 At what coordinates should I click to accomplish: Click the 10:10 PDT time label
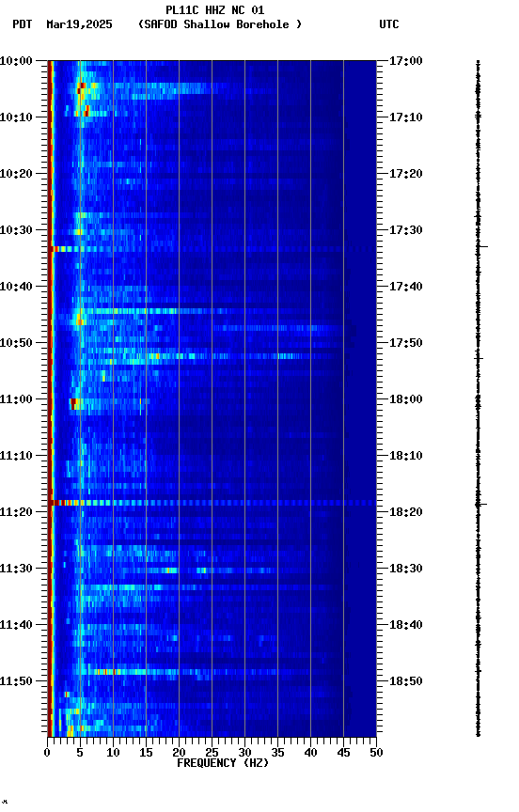pos(16,117)
